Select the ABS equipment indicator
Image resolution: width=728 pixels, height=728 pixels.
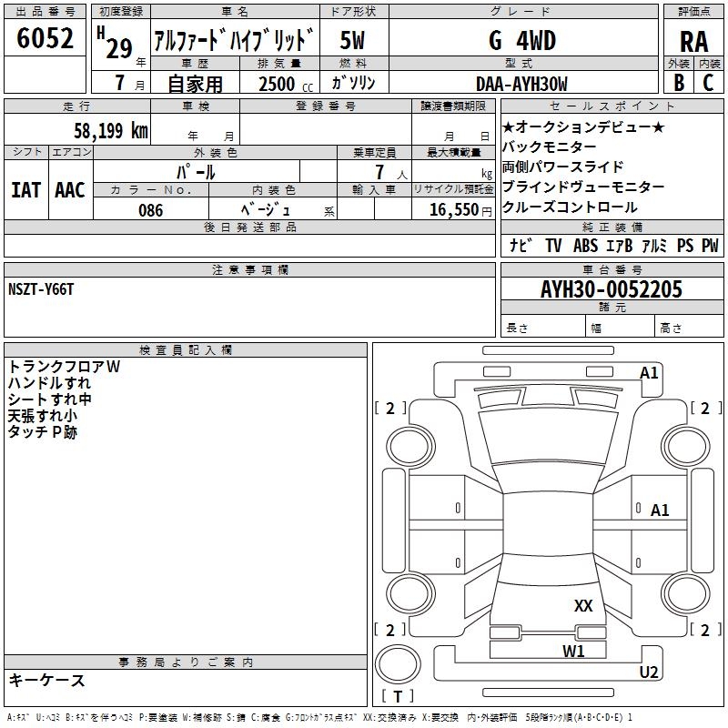click(x=587, y=245)
